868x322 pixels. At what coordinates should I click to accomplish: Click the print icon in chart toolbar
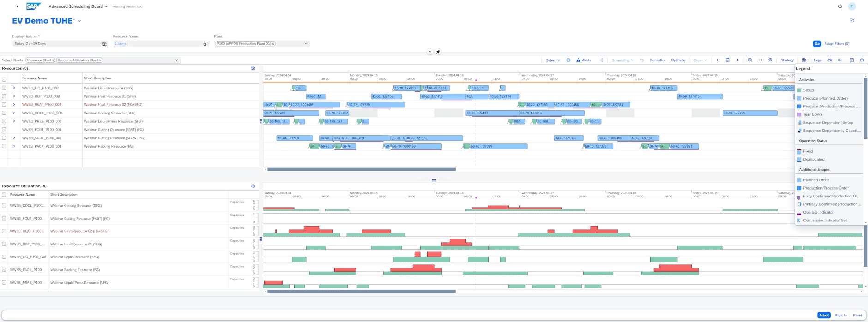pos(804,60)
